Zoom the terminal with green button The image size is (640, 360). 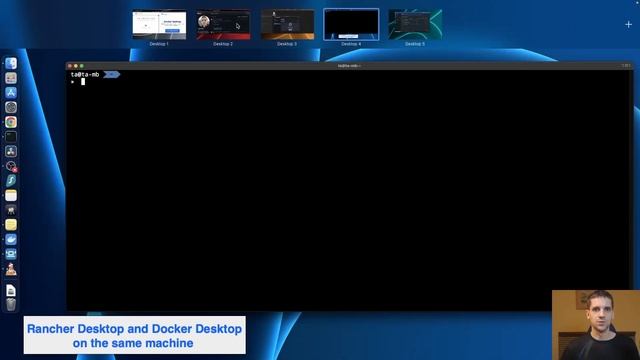pos(82,66)
